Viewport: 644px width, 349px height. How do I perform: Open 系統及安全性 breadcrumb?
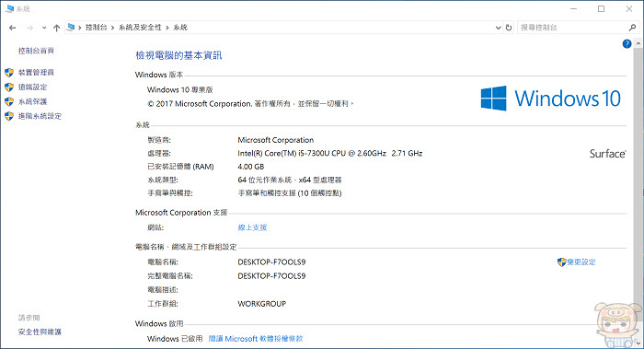(x=140, y=28)
